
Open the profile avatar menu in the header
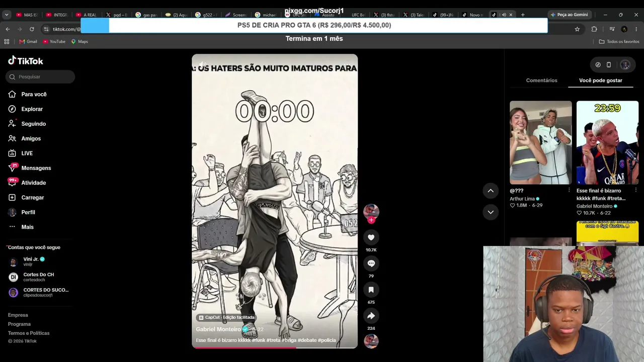(x=625, y=65)
